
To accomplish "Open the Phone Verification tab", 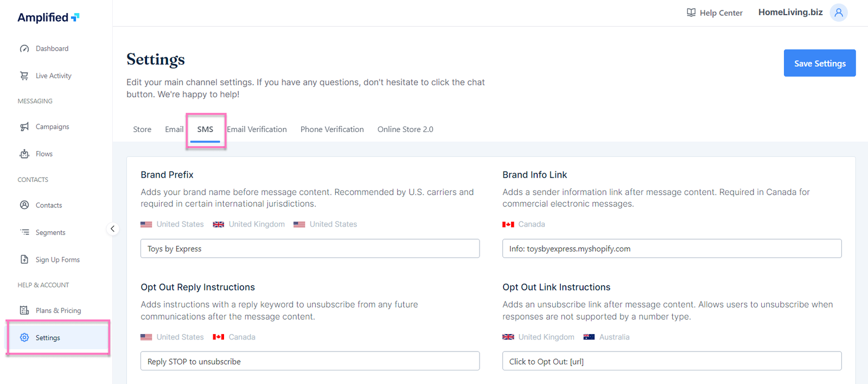I will click(x=332, y=129).
